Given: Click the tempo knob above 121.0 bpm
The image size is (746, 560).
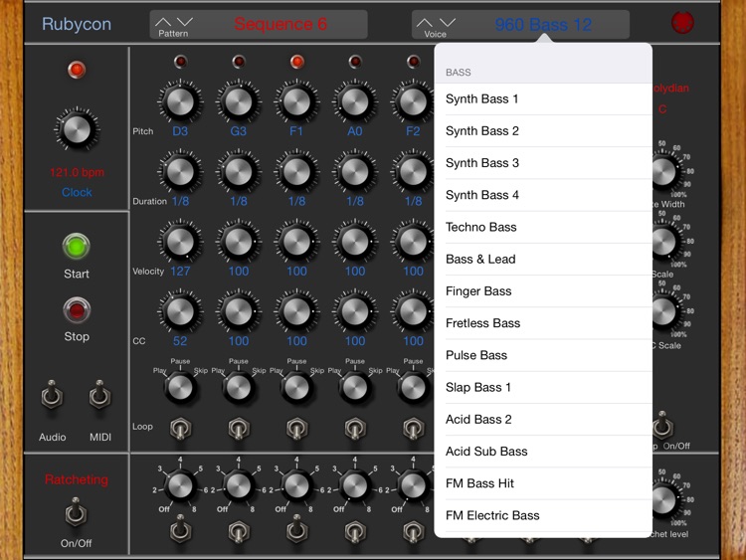Looking at the screenshot, I should [x=77, y=129].
